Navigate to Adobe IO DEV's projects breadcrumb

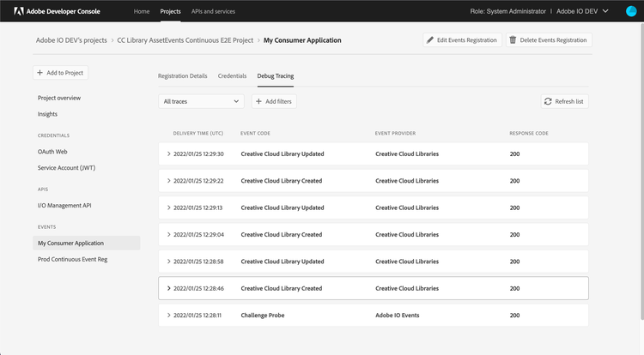(71, 40)
